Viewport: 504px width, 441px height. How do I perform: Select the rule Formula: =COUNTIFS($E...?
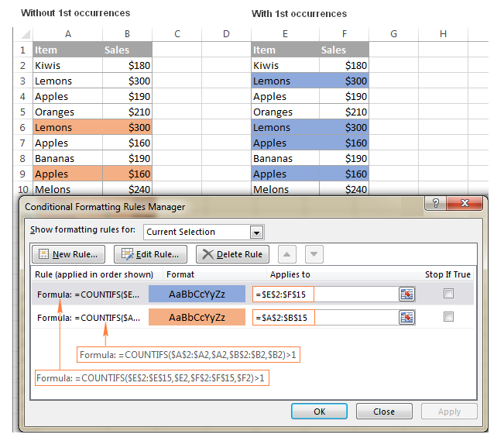(x=88, y=295)
